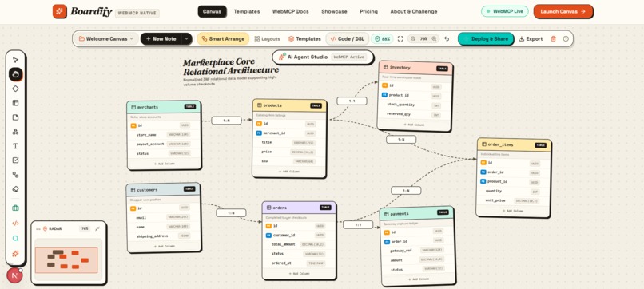Screen dimensions: 644x289
Task: Click the red N avatar badge
Action: click(15, 276)
